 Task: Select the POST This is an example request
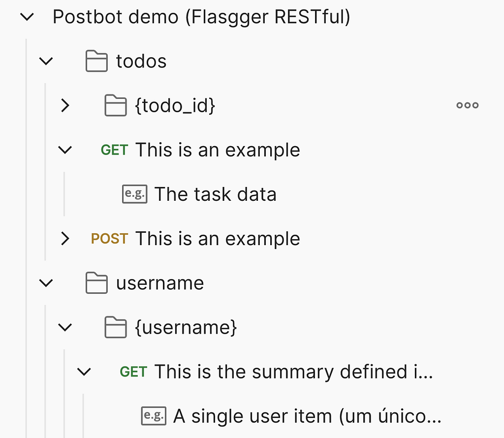[195, 239]
